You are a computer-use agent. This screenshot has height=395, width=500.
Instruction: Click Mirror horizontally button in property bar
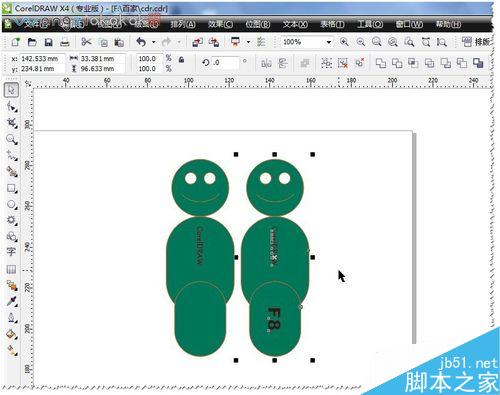[266, 63]
